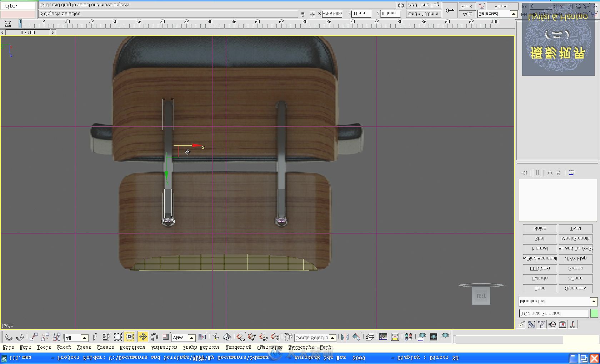Open the Select by Name list icon
Image resolution: width=600 pixels, height=364 pixels.
point(106,337)
